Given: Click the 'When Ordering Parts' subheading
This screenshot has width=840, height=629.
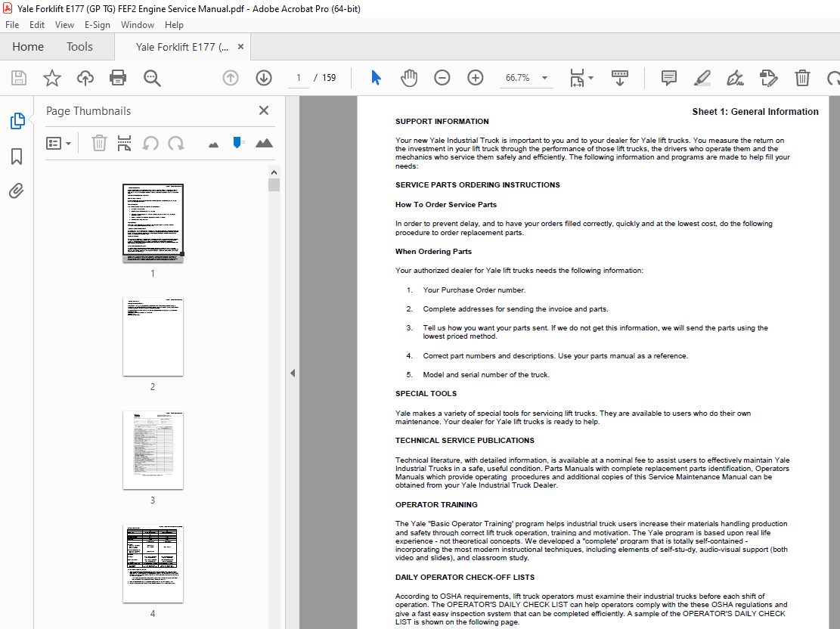Looking at the screenshot, I should (x=433, y=252).
